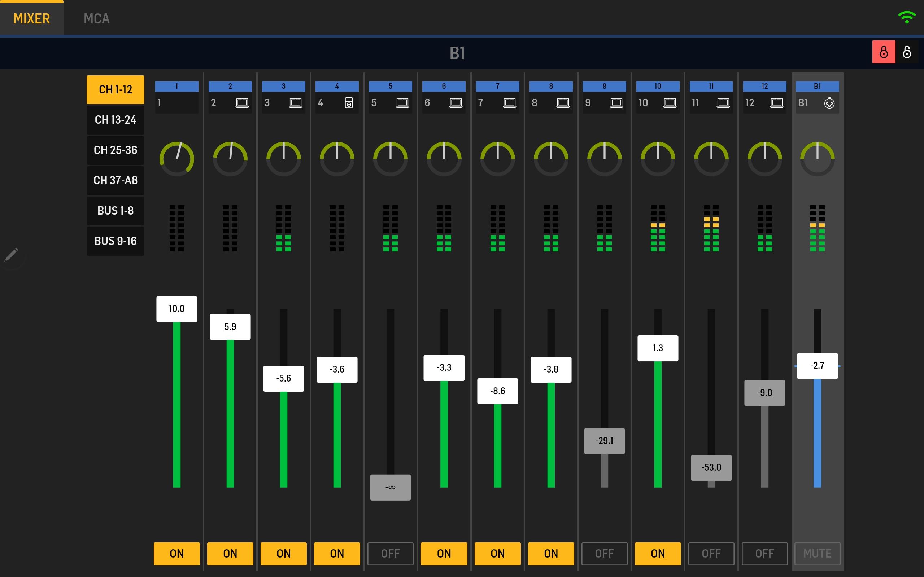
Task: Click the pencil edit icon
Action: click(12, 255)
